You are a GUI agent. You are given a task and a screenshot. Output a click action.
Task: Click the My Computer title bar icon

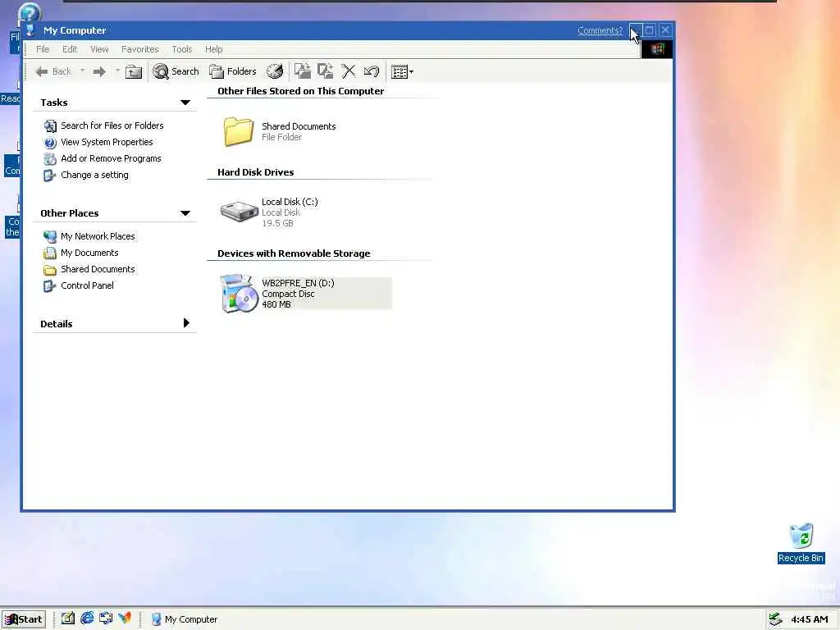click(31, 30)
